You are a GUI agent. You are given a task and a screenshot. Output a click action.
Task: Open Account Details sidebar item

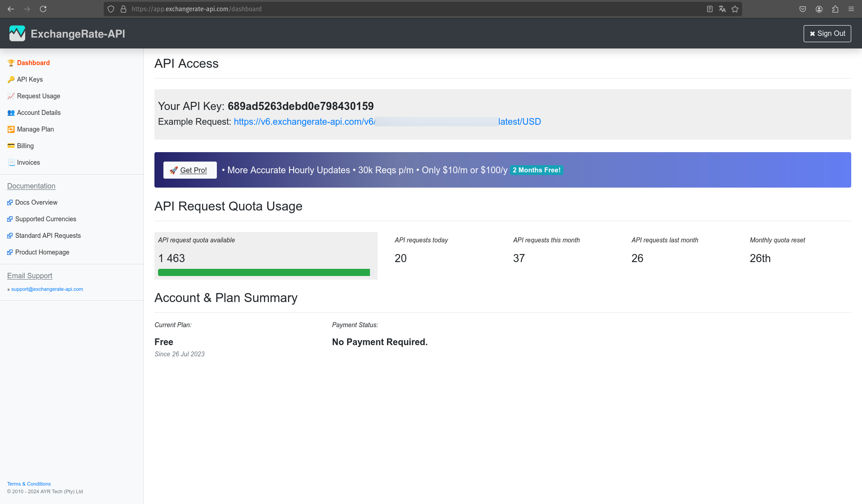click(x=39, y=113)
